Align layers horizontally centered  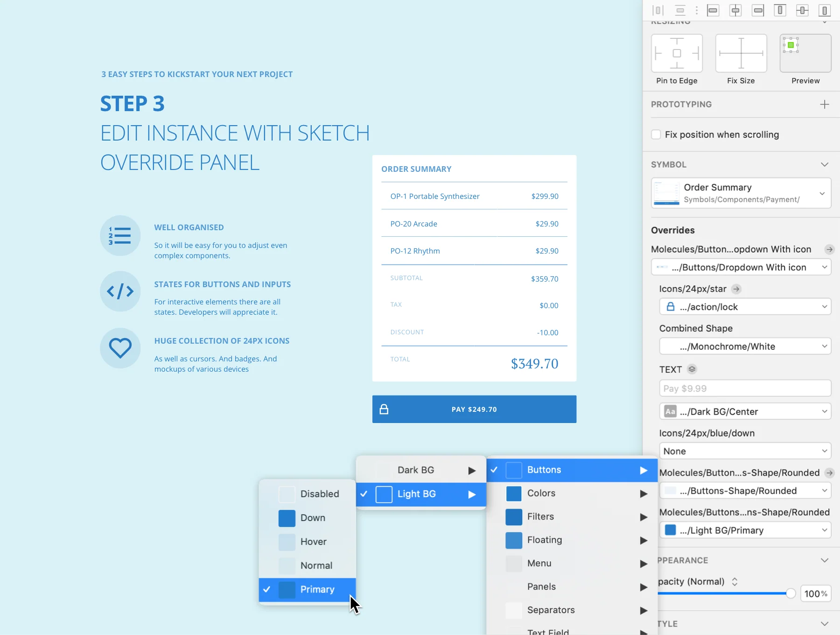(735, 10)
